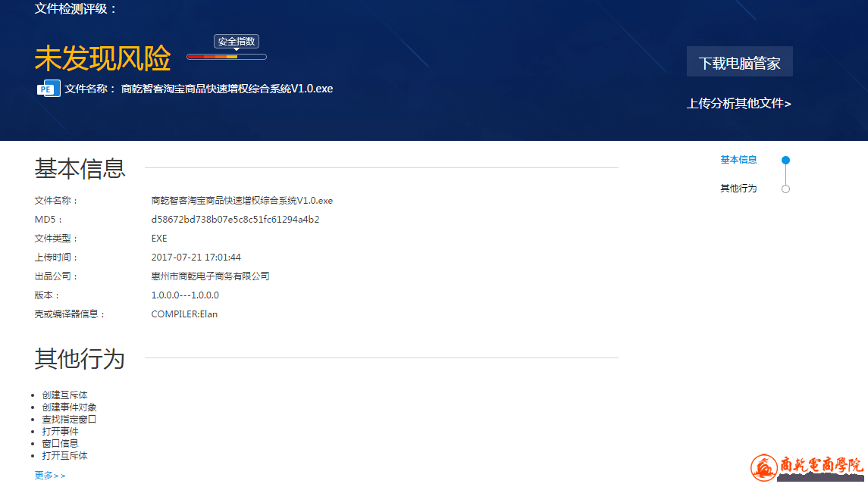Viewport: 868px width, 487px height.
Task: Click version value 1.0.0.0---1.0.0.0
Action: [x=185, y=295]
